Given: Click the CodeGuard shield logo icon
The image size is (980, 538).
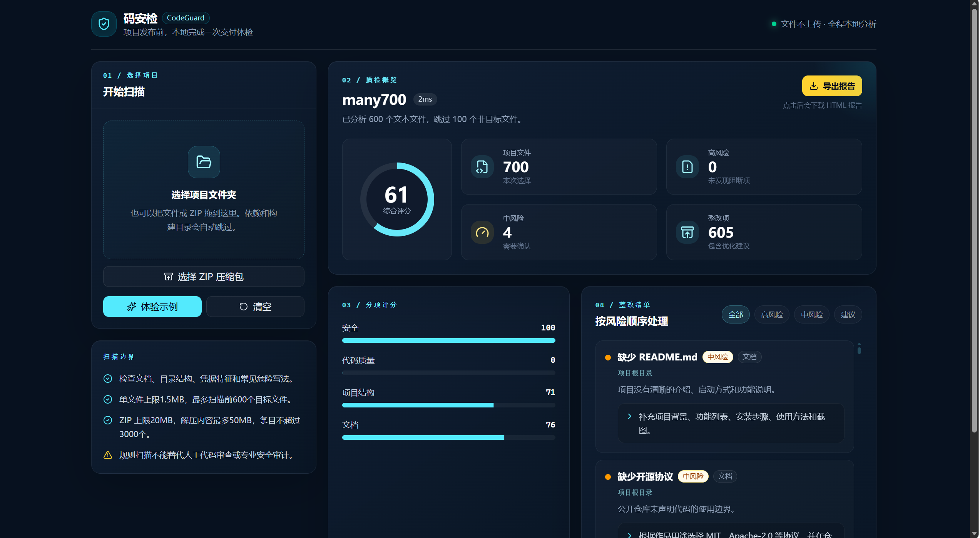Looking at the screenshot, I should point(104,24).
